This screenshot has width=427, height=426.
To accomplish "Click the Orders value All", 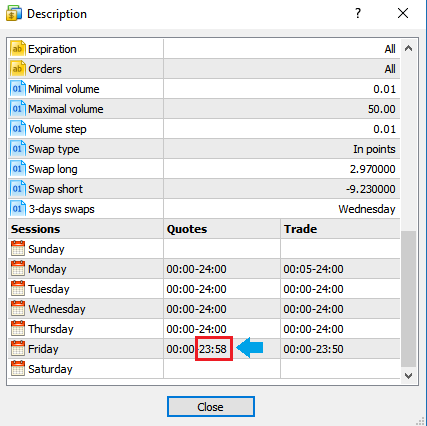I will (x=390, y=69).
